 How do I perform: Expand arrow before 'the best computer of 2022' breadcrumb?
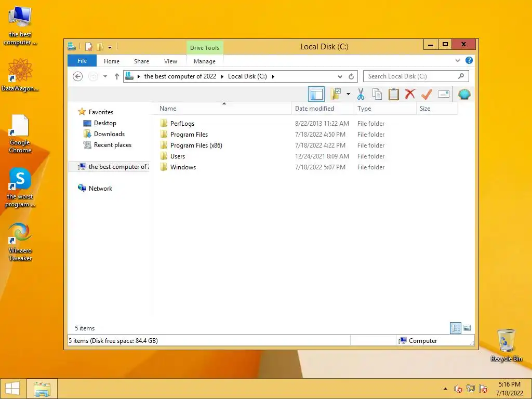[x=138, y=76]
